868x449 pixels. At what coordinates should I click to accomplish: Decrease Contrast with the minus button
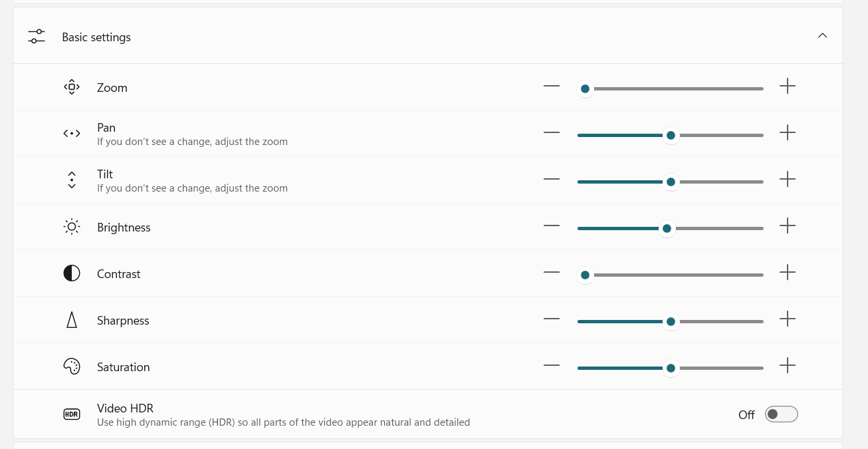552,272
